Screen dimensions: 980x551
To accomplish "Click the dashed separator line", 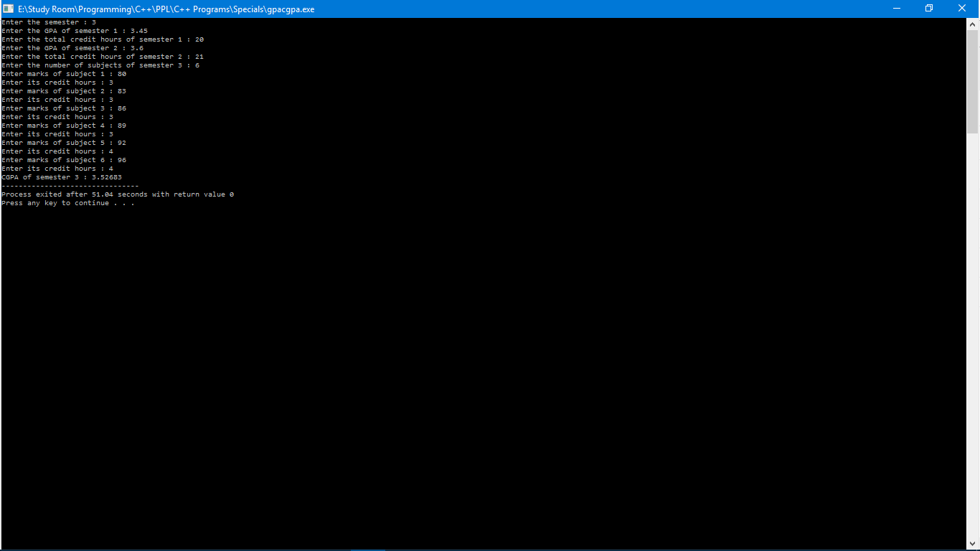I will tap(68, 185).
